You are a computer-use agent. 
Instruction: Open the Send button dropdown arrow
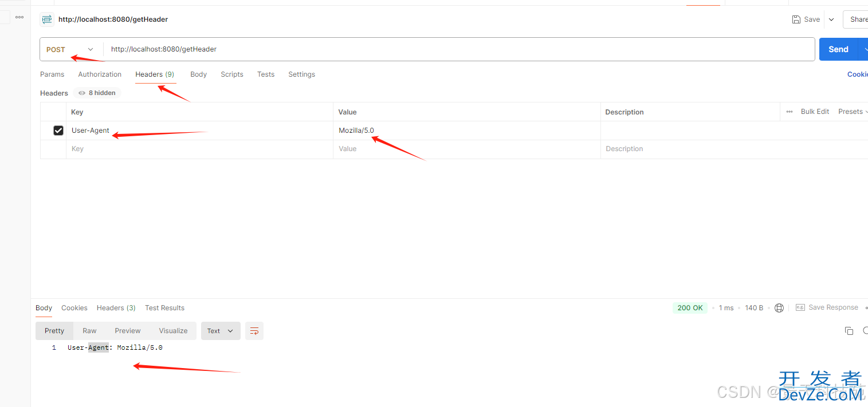tap(863, 49)
